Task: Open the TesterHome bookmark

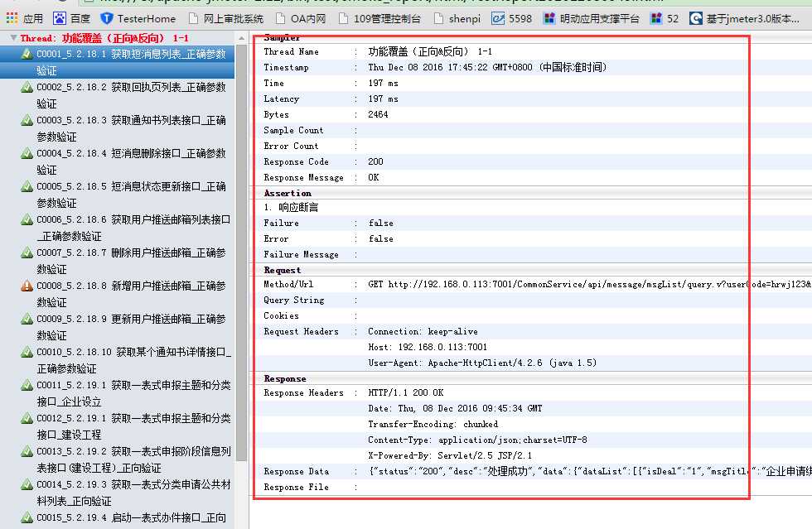Action: [x=138, y=19]
